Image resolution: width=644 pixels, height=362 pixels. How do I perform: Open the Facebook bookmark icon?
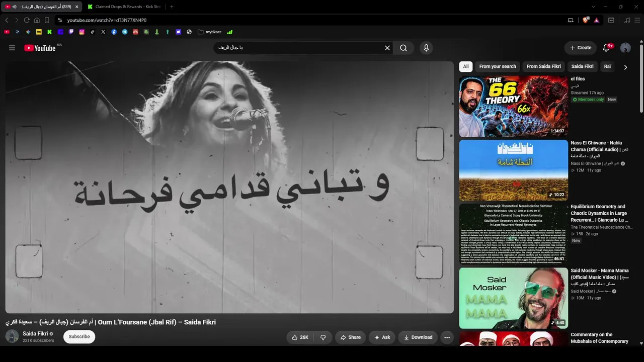114,32
